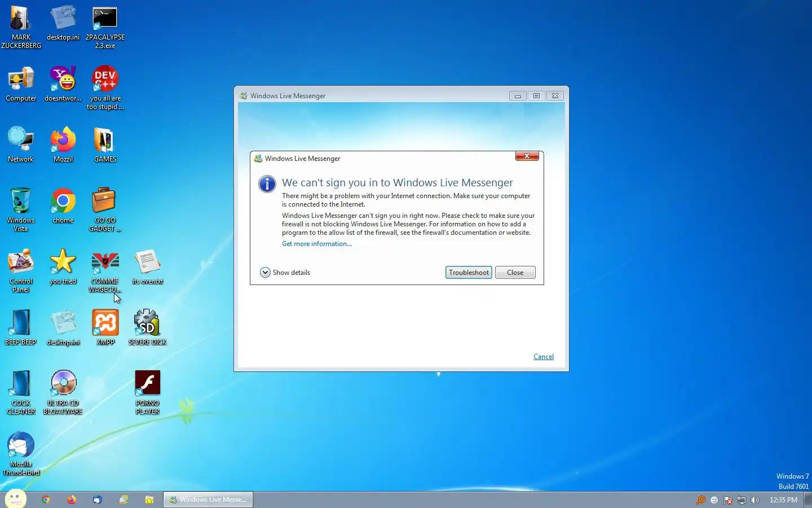Close the sign-in error dialog with the red X
This screenshot has height=508, width=812.
[x=527, y=156]
